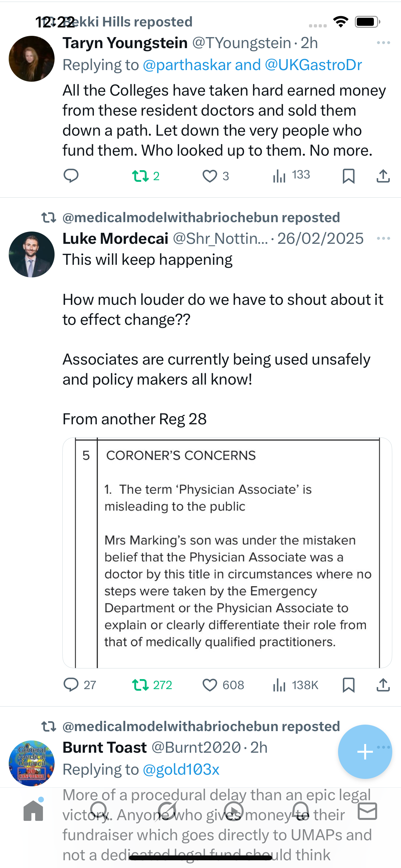Share Luke Mordecai's post

tap(383, 685)
